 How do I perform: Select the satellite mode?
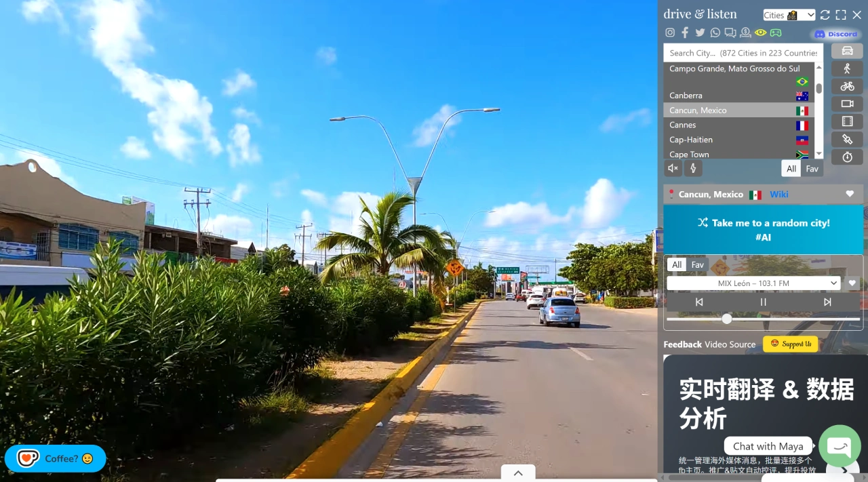(x=847, y=139)
